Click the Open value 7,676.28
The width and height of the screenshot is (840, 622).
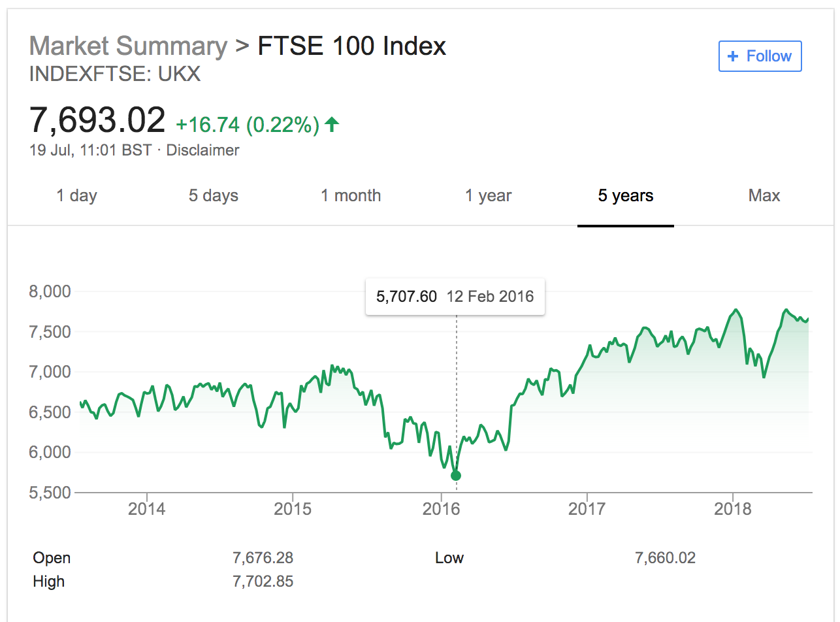click(263, 558)
